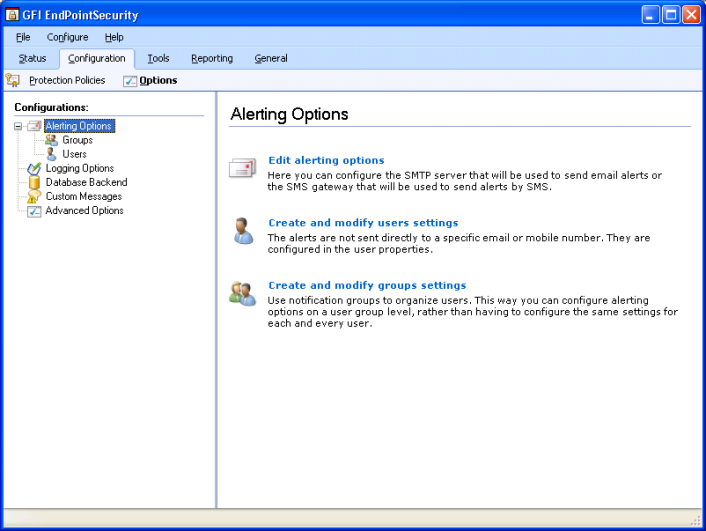Minimize the GFI EndPointSecurity window
Screen dimensions: 706x531
pos(650,15)
